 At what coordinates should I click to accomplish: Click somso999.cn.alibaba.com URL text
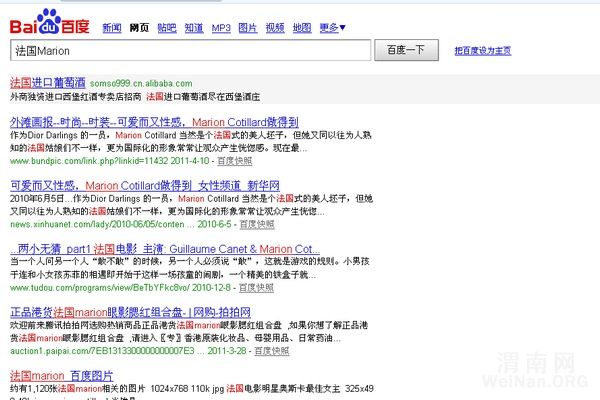tap(141, 83)
